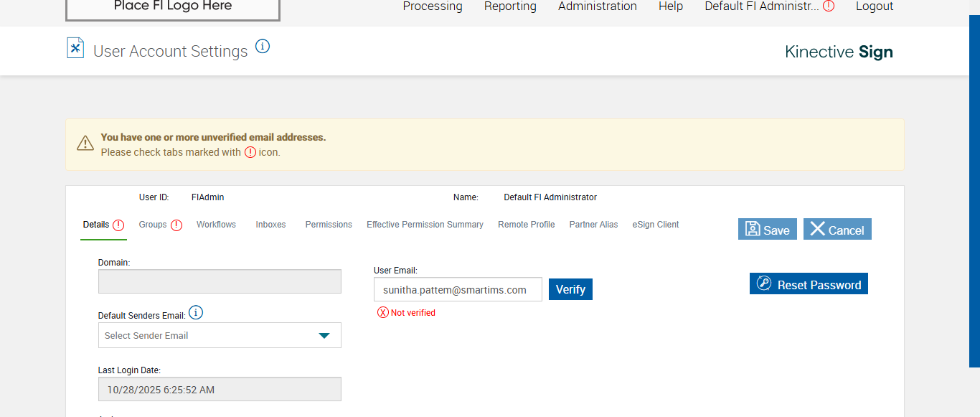Click the Domain field

(220, 281)
